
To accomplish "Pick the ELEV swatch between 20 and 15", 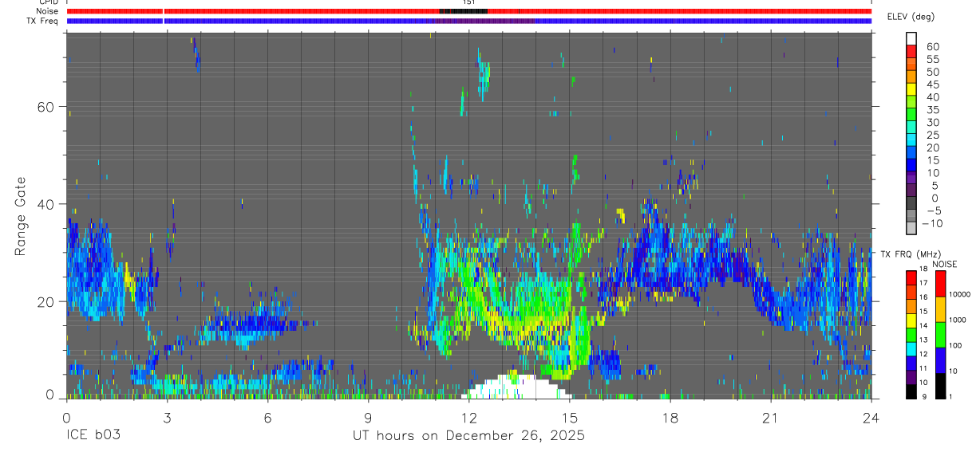I will tap(911, 154).
